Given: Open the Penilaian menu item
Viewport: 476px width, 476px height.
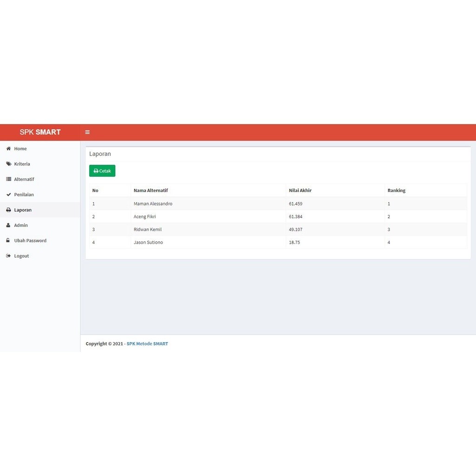Looking at the screenshot, I should tap(40, 195).
